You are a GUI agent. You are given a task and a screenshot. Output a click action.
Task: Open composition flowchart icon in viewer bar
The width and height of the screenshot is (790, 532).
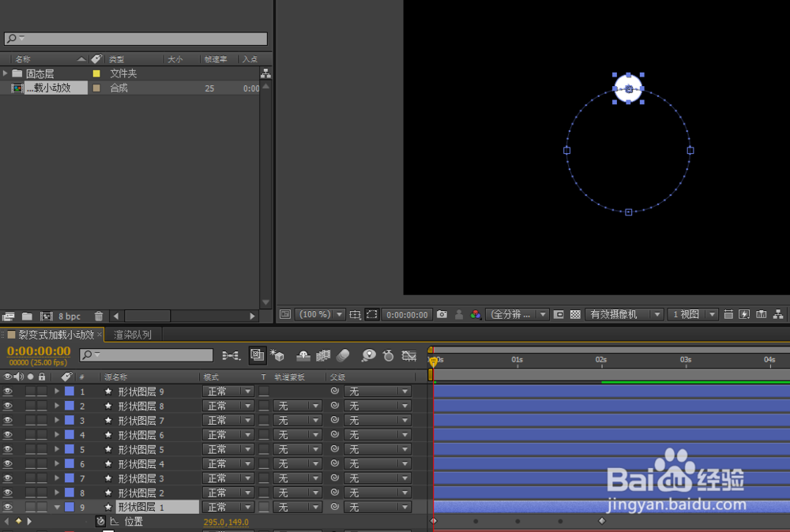pos(778,315)
